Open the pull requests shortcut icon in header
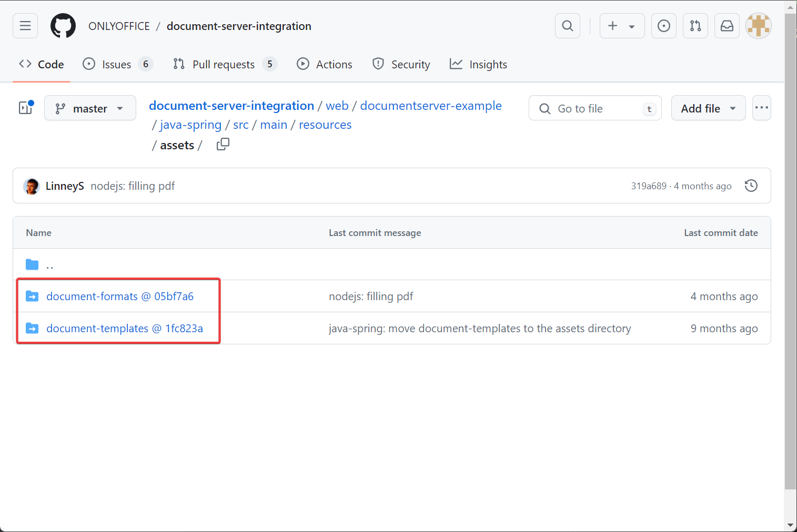The height and width of the screenshot is (532, 797). point(695,26)
